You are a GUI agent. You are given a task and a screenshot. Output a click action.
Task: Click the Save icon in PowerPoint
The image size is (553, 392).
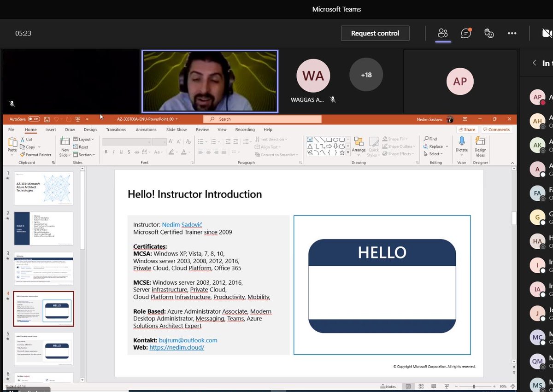click(x=47, y=119)
